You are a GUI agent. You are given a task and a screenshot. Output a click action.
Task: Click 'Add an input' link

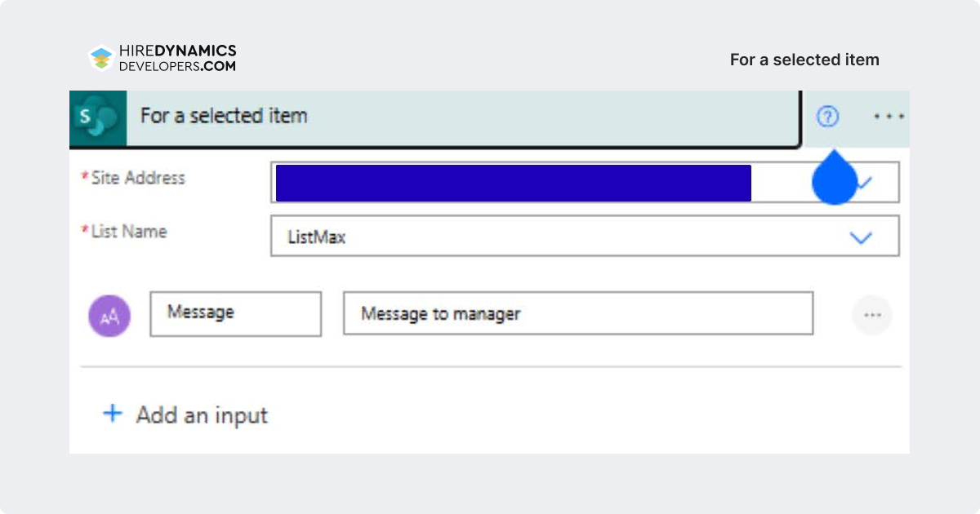(x=202, y=414)
